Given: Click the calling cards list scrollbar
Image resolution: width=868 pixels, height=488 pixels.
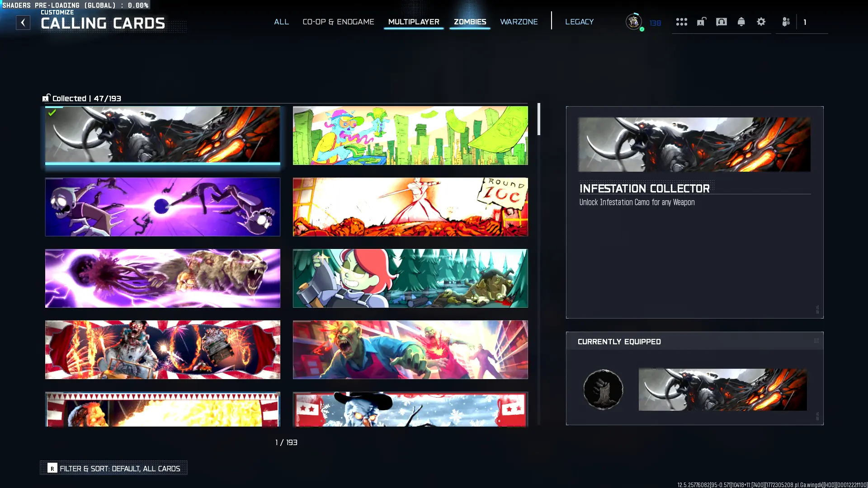Looking at the screenshot, I should [538, 119].
